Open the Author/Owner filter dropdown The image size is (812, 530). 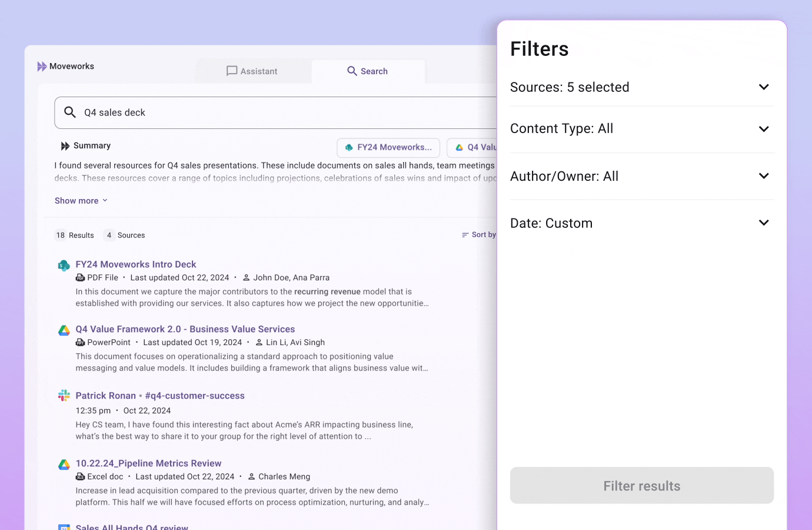click(x=763, y=176)
